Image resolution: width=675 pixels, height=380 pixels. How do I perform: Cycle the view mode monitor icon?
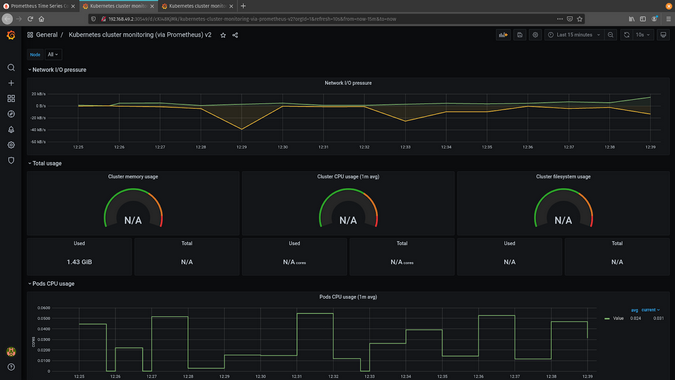(x=663, y=35)
